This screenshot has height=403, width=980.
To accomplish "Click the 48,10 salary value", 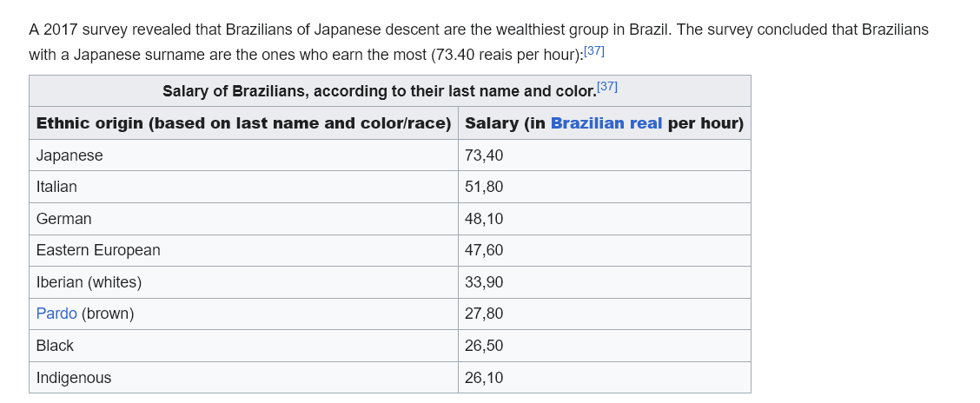I will pyautogui.click(x=484, y=219).
